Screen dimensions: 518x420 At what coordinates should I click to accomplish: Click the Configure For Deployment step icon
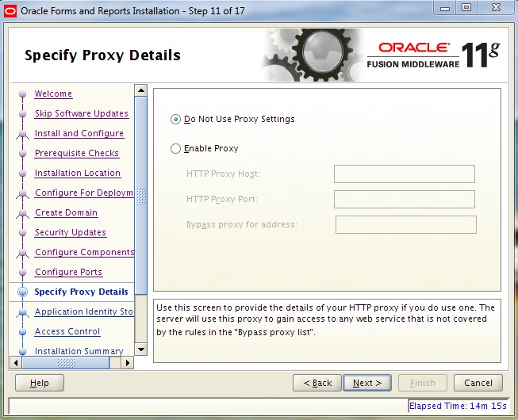click(x=21, y=193)
